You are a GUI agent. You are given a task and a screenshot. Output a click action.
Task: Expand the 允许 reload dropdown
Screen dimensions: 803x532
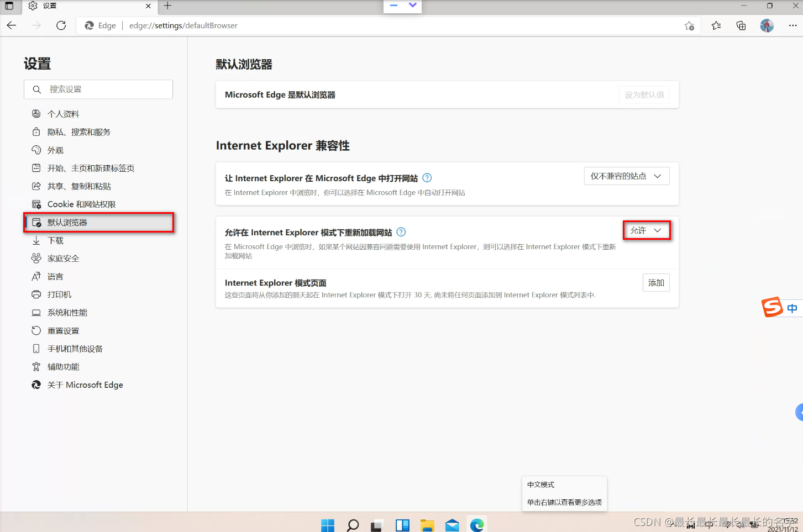click(647, 230)
